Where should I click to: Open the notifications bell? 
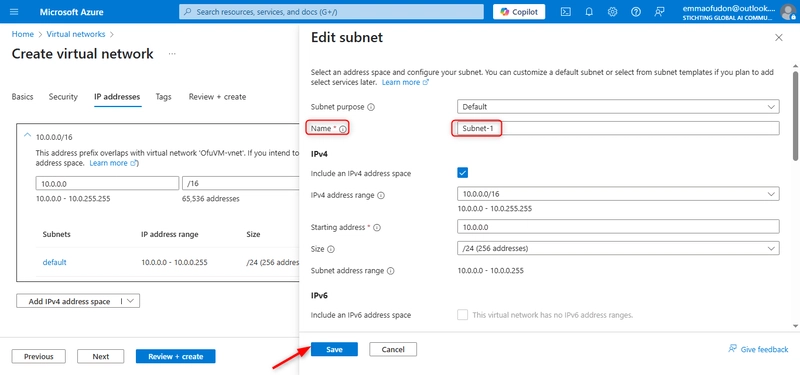pos(589,12)
